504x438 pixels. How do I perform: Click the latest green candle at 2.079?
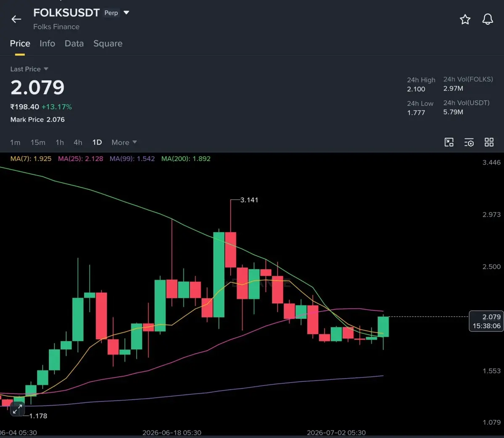383,327
